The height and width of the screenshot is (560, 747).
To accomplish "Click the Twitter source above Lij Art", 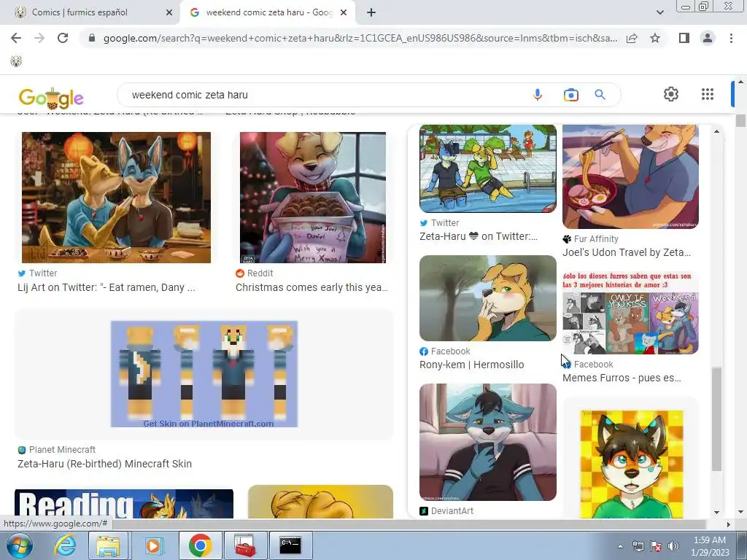I will point(37,273).
